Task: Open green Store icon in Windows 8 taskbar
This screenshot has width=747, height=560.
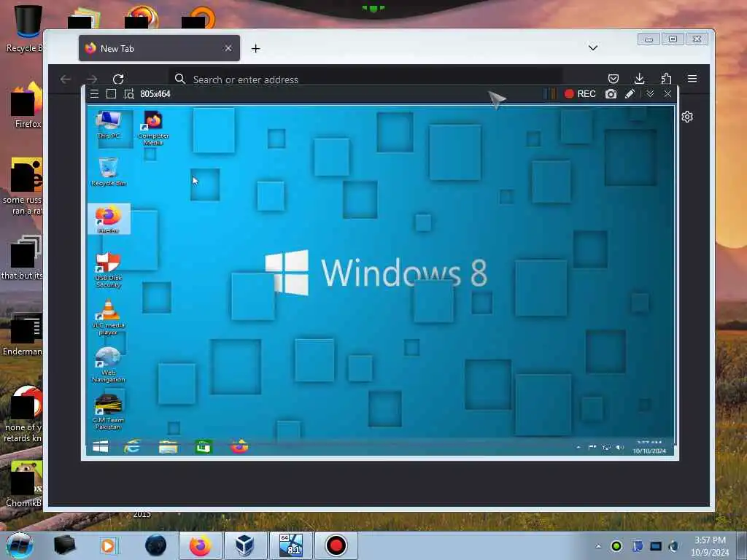Action: pos(204,447)
